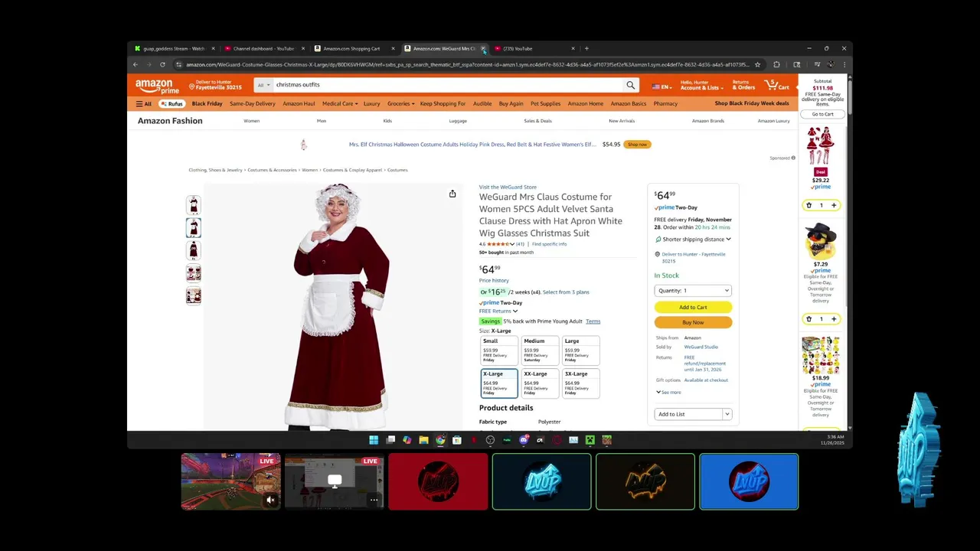
Task: Open Same-Day Delivery nav item
Action: 253,103
